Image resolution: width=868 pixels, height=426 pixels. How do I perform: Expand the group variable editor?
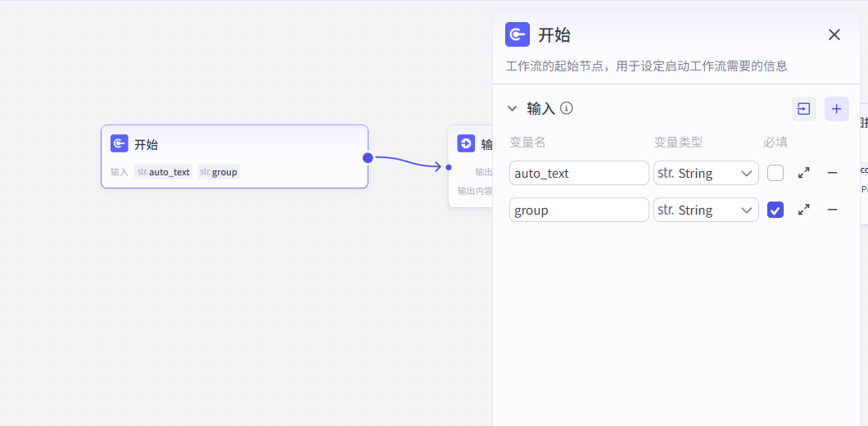click(x=804, y=210)
